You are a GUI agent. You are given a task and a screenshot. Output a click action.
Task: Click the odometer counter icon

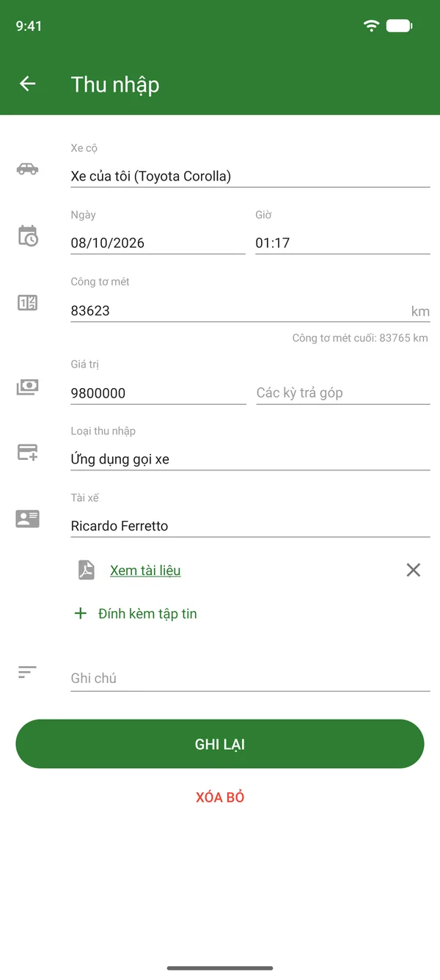coord(28,302)
